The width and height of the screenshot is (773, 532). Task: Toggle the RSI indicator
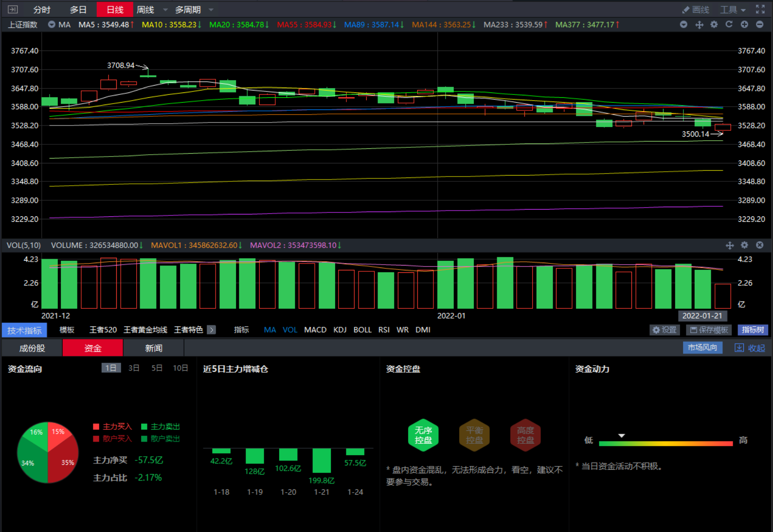click(x=384, y=330)
